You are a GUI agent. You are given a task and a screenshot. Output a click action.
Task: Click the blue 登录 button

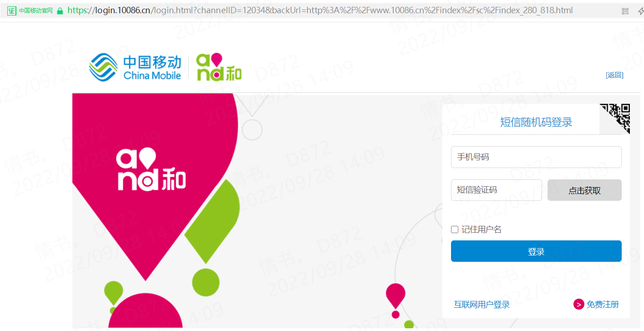tap(536, 251)
